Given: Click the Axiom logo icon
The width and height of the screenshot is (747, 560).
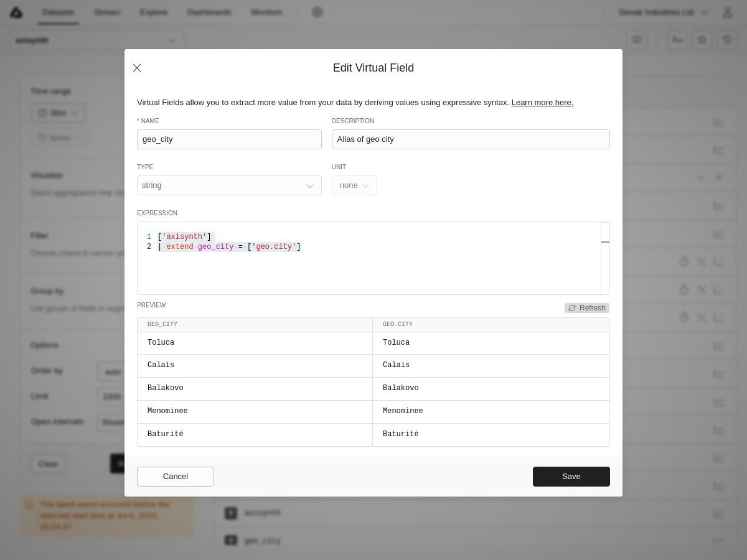Looking at the screenshot, I should [16, 12].
